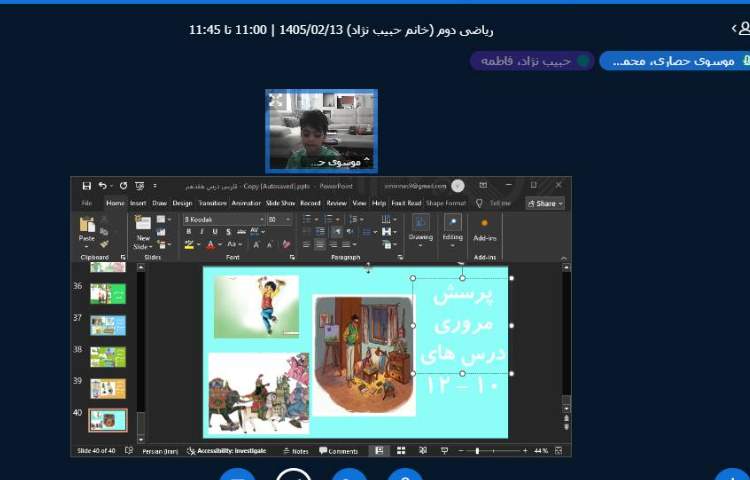Go to the Review ribbon tab
Screen dimensions: 750x480
click(336, 203)
